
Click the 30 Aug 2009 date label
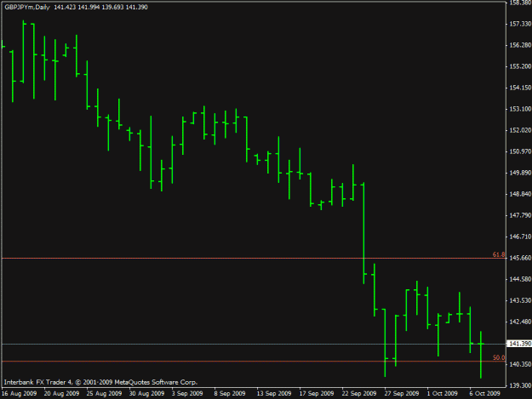(147, 394)
